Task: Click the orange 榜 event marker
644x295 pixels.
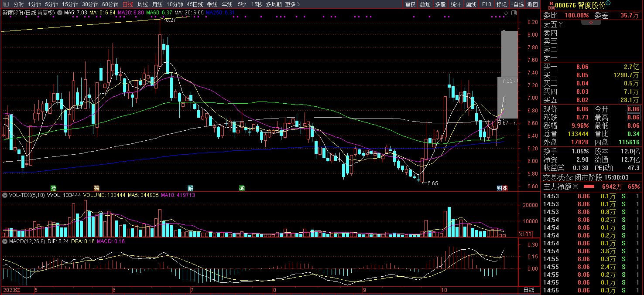Action: pyautogui.click(x=96, y=188)
